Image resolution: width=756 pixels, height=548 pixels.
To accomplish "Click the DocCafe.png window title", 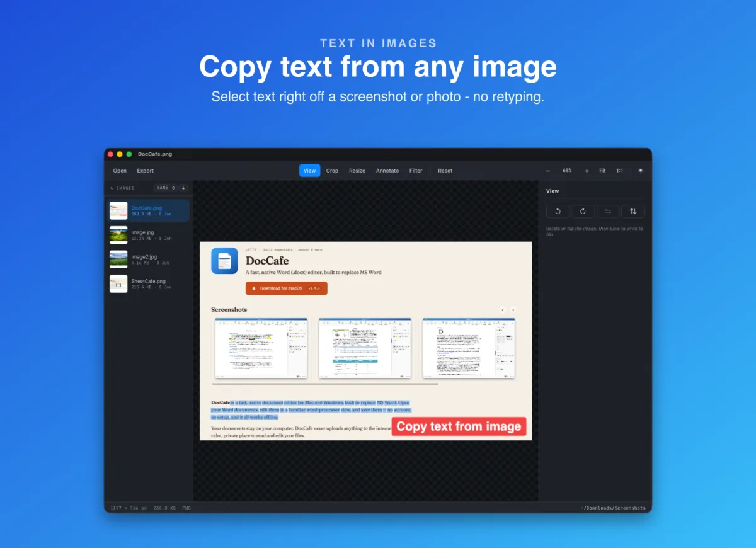I will coord(155,154).
